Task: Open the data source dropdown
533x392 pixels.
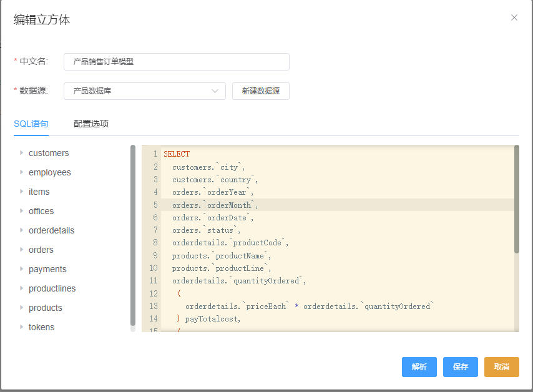Action: (x=145, y=91)
